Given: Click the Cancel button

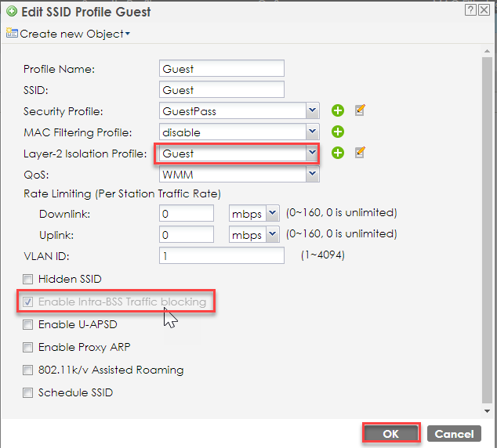Looking at the screenshot, I should (x=454, y=433).
